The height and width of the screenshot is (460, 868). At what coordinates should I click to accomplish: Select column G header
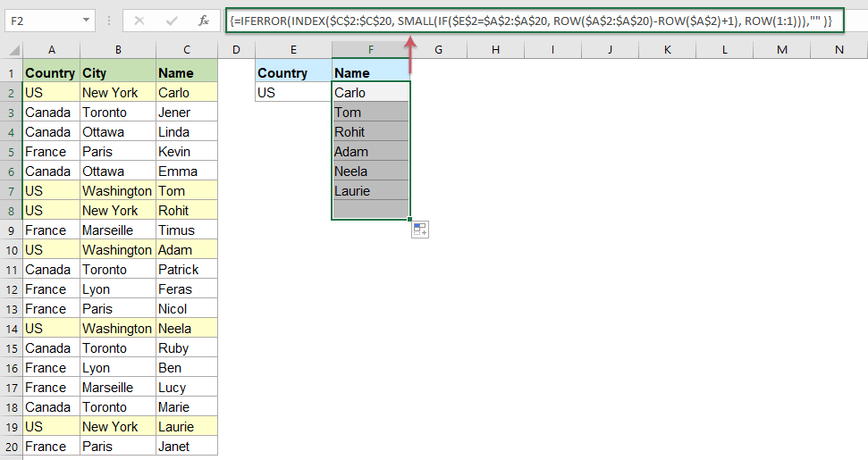[438, 50]
